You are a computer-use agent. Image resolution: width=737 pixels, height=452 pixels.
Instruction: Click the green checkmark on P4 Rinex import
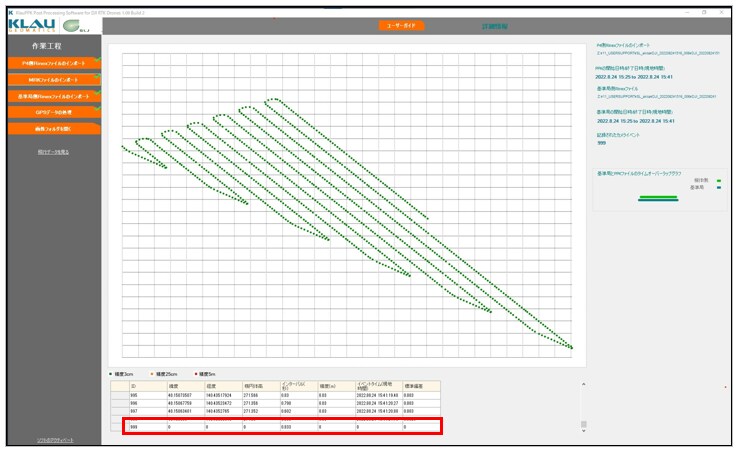pyautogui.click(x=97, y=60)
